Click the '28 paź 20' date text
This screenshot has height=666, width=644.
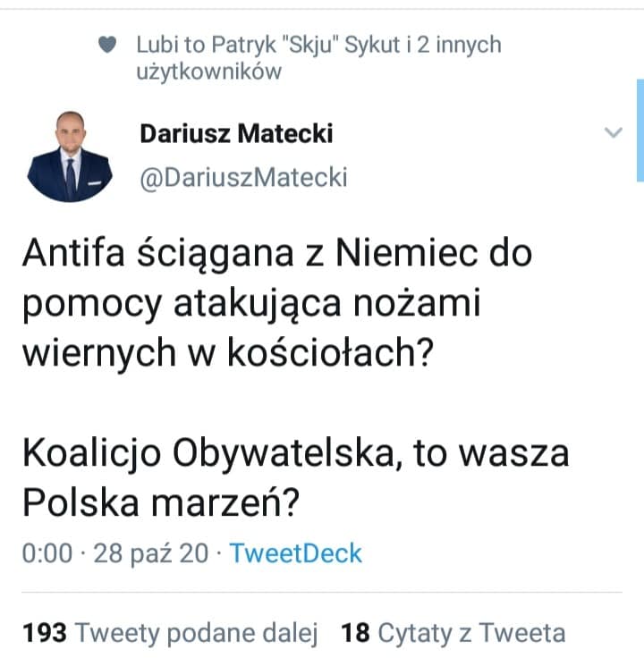coord(151,553)
